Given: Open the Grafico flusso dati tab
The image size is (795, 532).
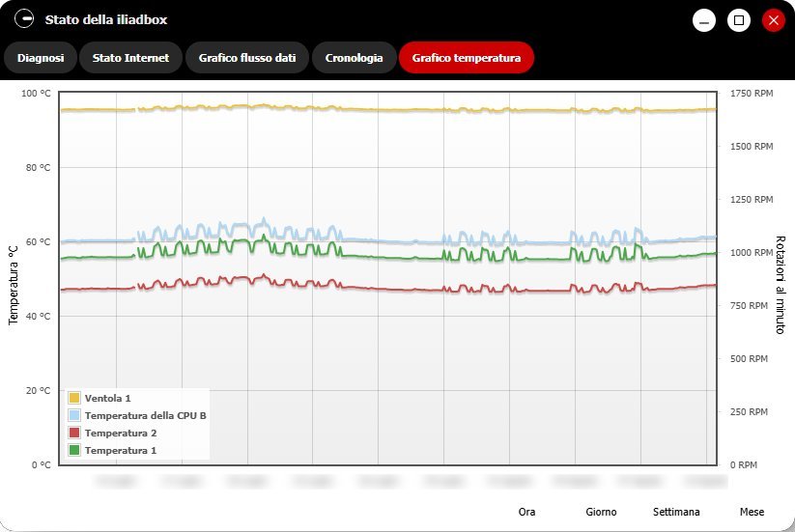Looking at the screenshot, I should [247, 58].
